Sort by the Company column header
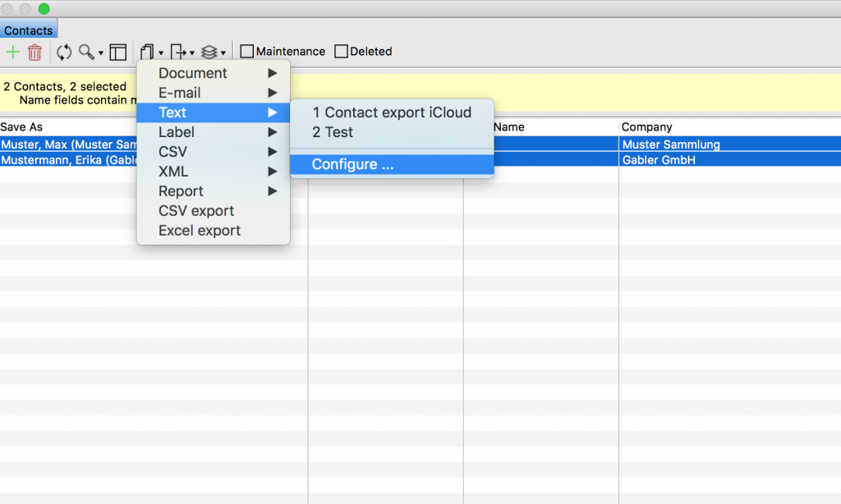Viewport: 841px width, 504px height. pos(646,127)
